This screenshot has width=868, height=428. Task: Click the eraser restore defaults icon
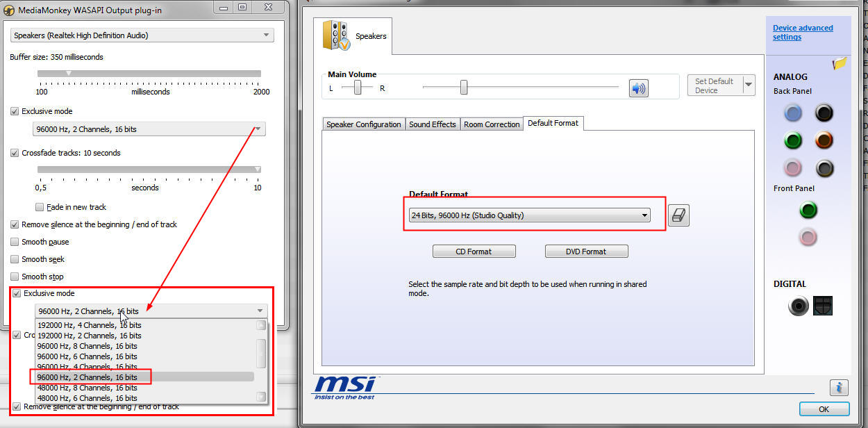[678, 216]
